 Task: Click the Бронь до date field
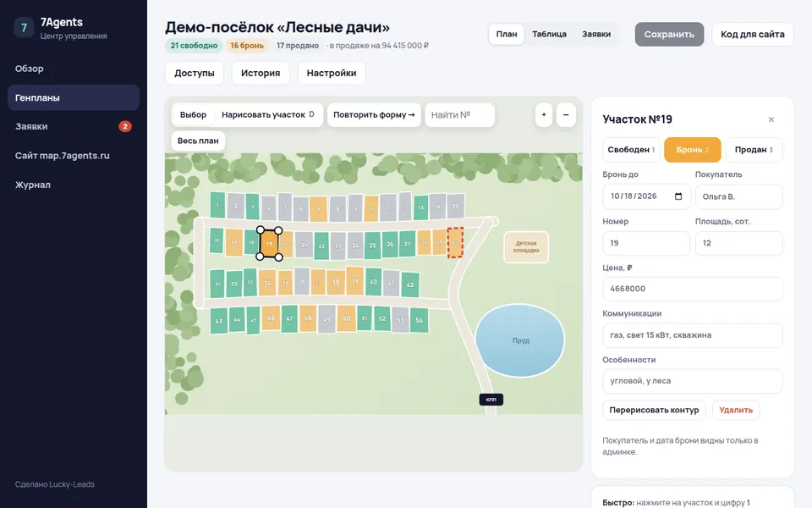click(646, 196)
